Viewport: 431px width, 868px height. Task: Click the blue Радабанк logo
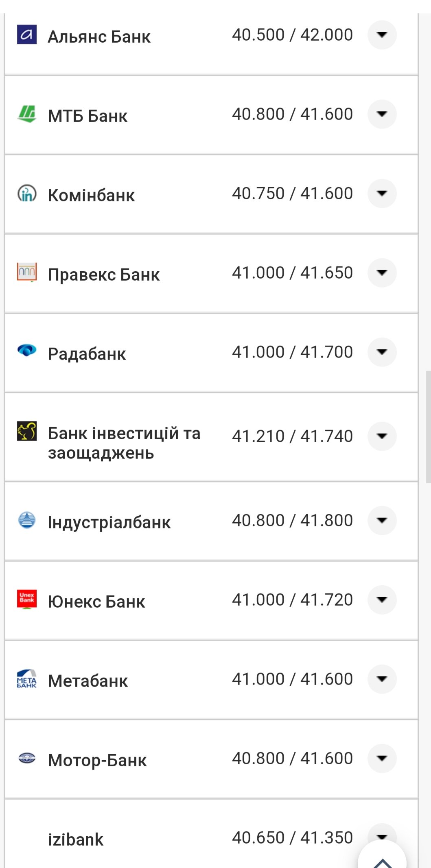click(x=27, y=350)
